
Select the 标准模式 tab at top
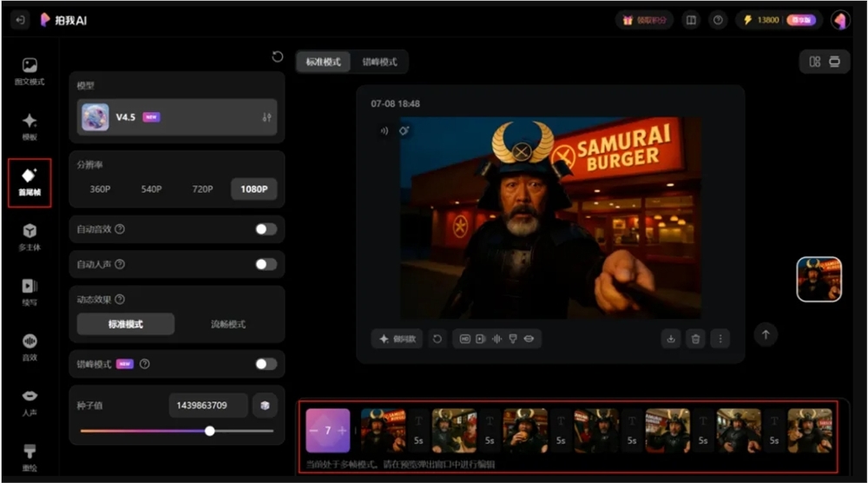coord(323,63)
